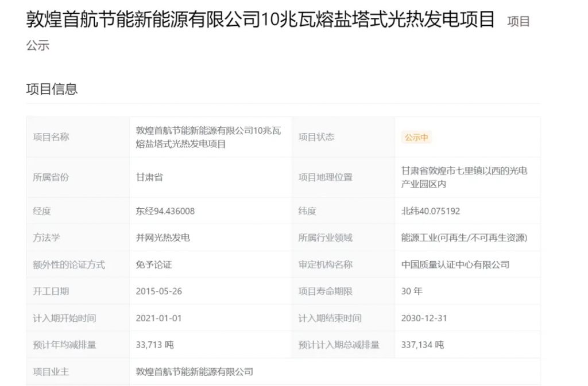The width and height of the screenshot is (588, 386).
Task: Select the crediting start date 2021-01-01
Action: [159, 318]
